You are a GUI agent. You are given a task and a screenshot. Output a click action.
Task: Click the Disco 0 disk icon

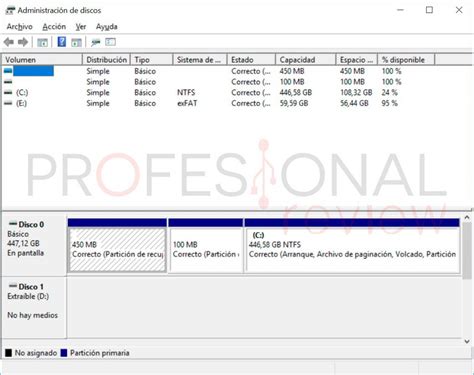(13, 224)
